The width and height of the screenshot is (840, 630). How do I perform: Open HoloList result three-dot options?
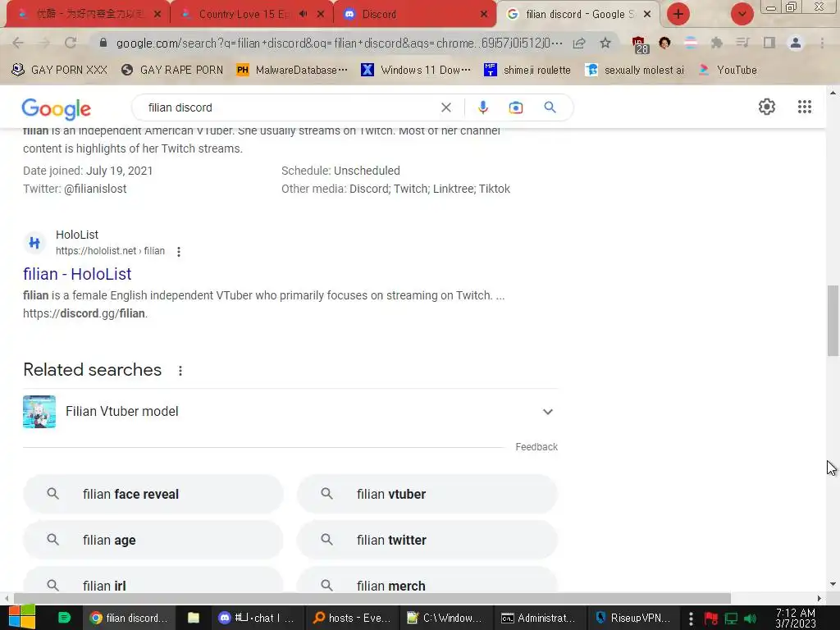pos(178,251)
